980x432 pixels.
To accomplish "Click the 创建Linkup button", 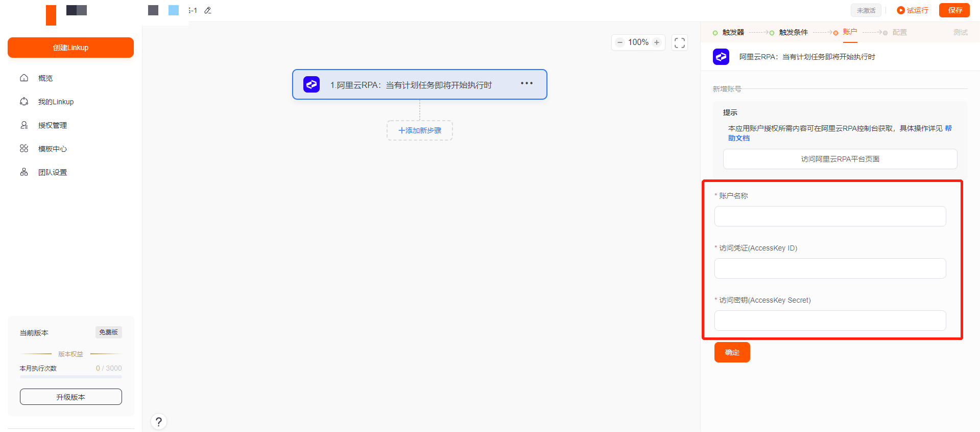I will 70,48.
